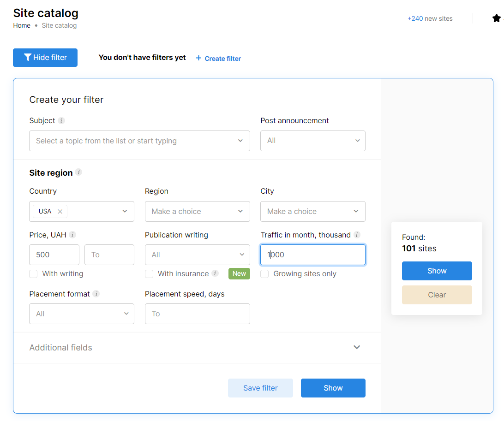Click the Placement format info icon
The height and width of the screenshot is (421, 504).
pos(96,294)
